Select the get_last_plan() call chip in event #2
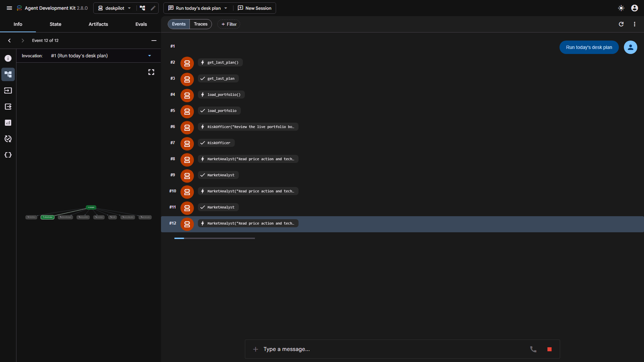Image resolution: width=644 pixels, height=362 pixels. [x=220, y=62]
